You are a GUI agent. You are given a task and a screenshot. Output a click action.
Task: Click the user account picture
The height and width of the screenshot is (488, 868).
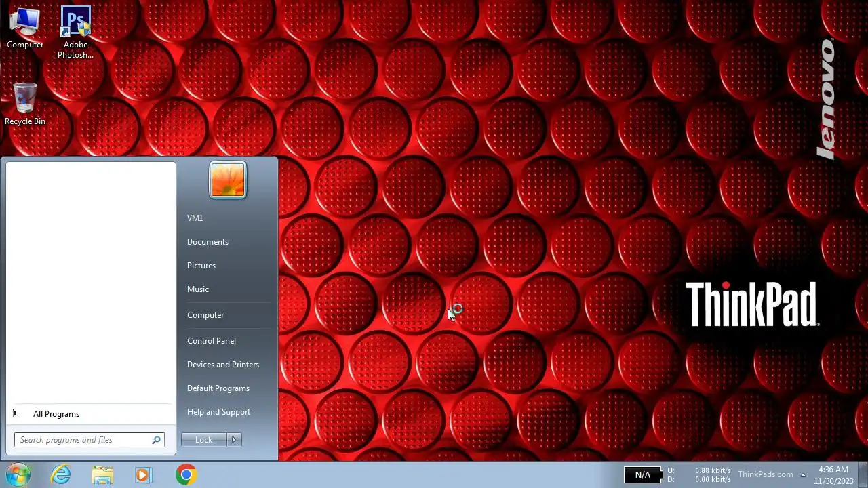pyautogui.click(x=228, y=180)
